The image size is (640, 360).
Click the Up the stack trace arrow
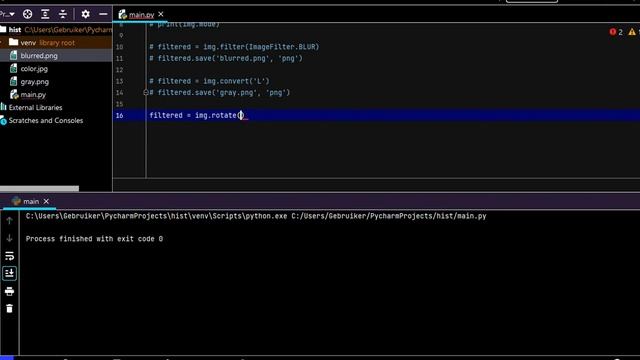pyautogui.click(x=9, y=221)
